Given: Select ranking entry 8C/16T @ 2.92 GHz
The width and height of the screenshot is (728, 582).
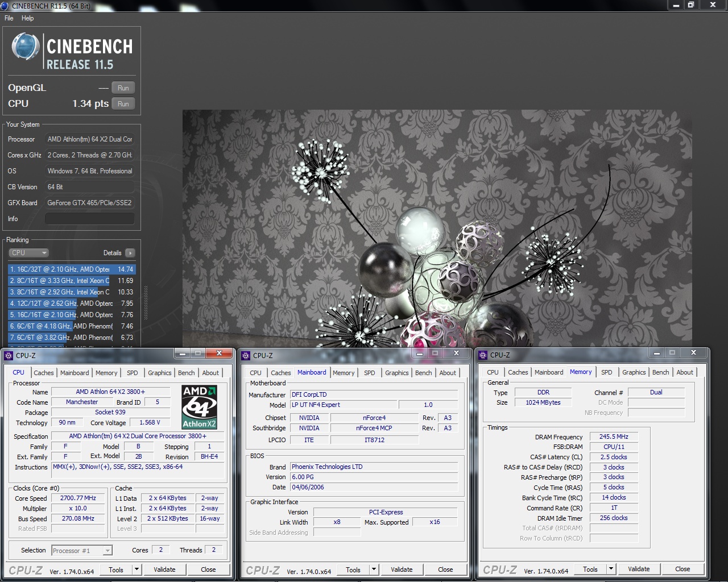Looking at the screenshot, I should point(72,292).
